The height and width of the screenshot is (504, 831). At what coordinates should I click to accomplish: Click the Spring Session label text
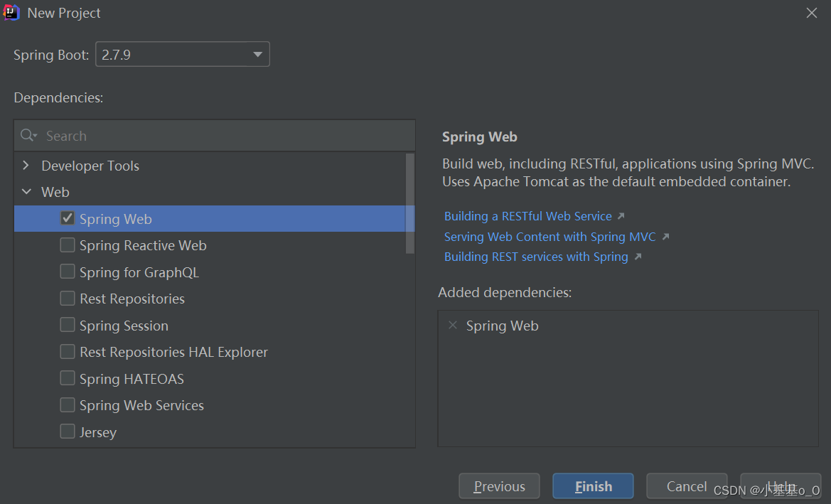click(124, 326)
